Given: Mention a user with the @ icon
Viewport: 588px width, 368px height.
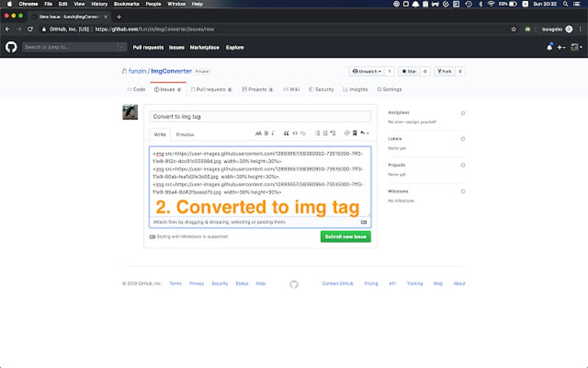Looking at the screenshot, I should pos(346,133).
